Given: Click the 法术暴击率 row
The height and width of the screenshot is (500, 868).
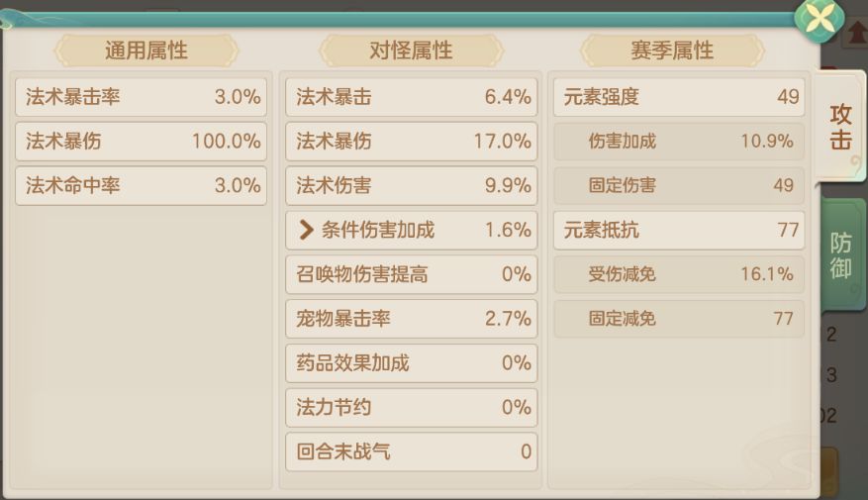Looking at the screenshot, I should (142, 97).
